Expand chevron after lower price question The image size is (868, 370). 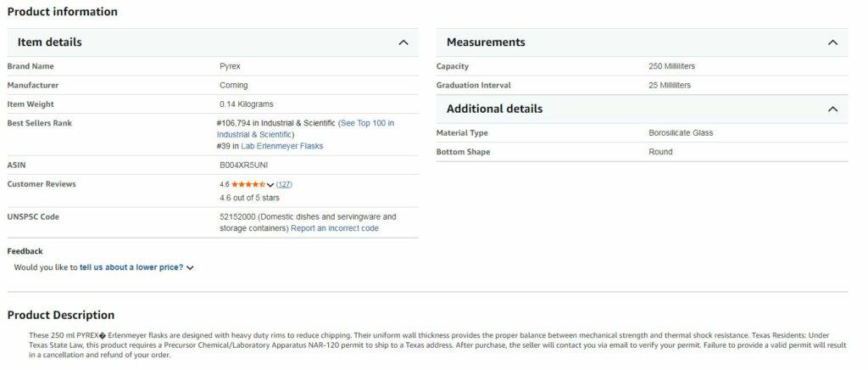190,268
